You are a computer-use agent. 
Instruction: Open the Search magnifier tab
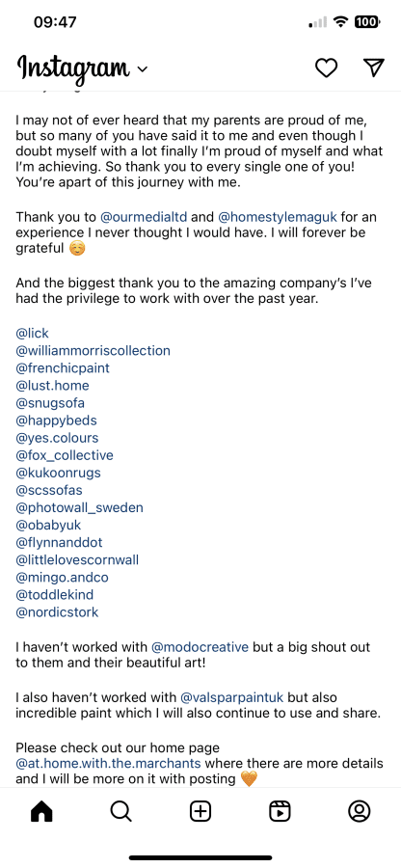(x=120, y=811)
